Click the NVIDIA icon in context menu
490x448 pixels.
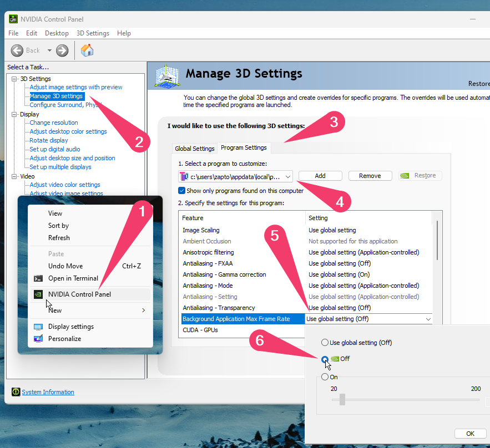tap(38, 294)
